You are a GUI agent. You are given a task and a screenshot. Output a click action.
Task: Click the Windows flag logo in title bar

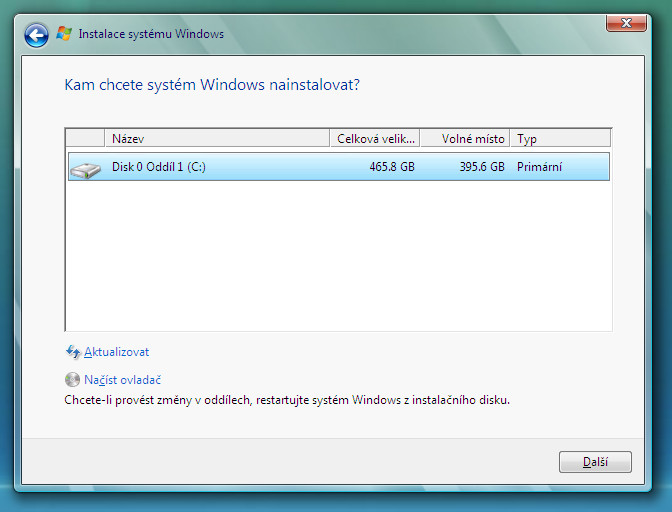(64, 33)
